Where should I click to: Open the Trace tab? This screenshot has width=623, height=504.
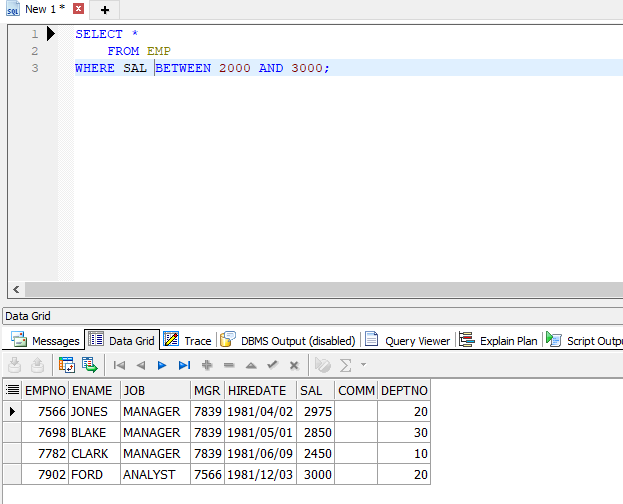(x=188, y=340)
